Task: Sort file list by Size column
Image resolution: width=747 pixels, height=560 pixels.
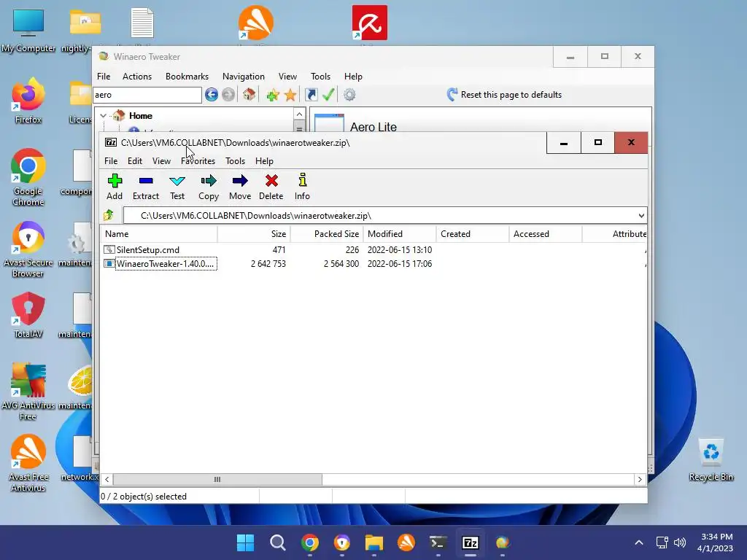Action: coord(254,234)
